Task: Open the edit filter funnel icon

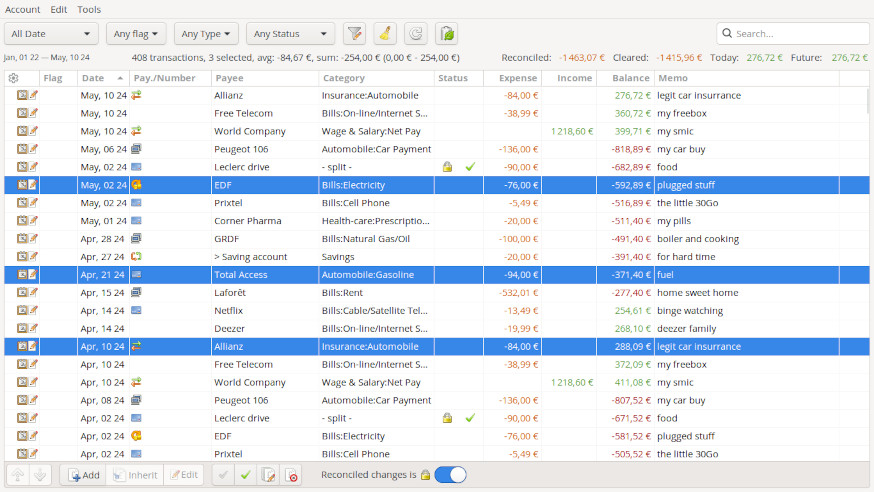Action: (355, 34)
